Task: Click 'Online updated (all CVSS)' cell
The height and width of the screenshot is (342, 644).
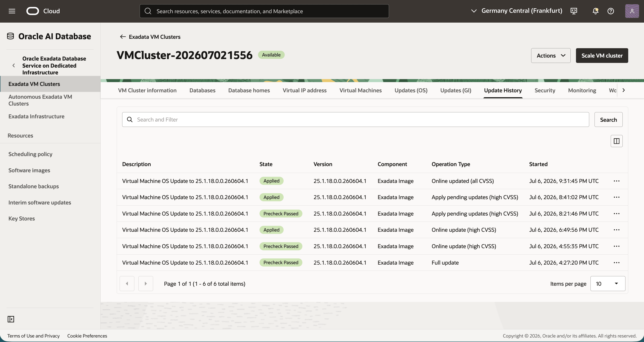Action: [463, 181]
